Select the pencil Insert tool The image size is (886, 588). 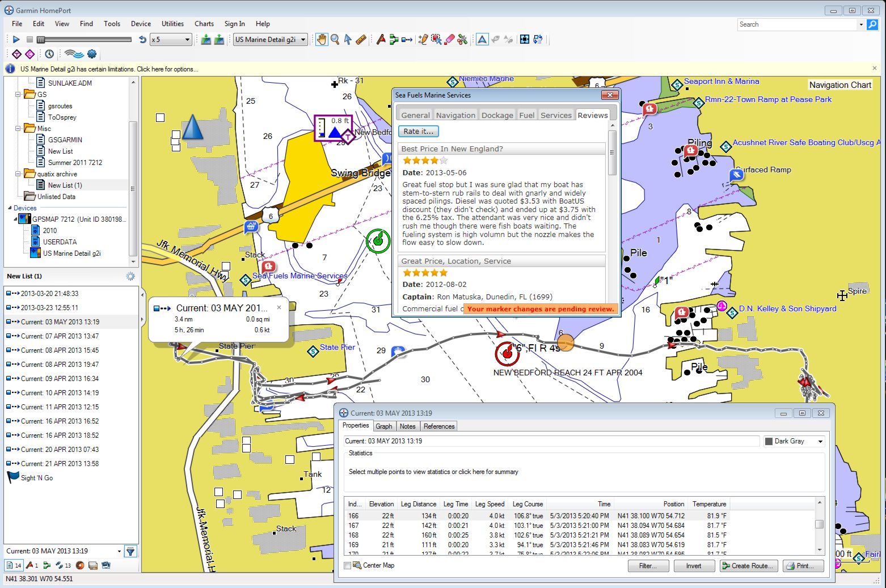point(423,39)
